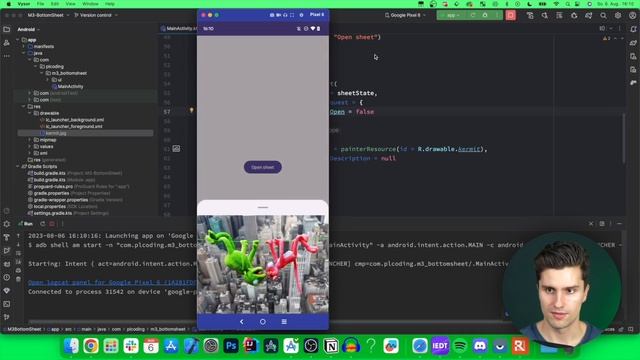Tap the Open sheet button on the phone
640x360 pixels.
tap(262, 167)
